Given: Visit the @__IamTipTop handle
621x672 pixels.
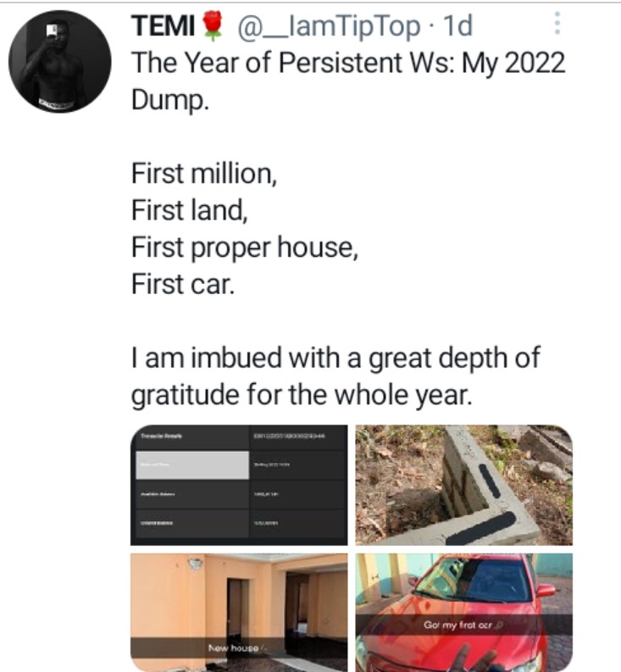Looking at the screenshot, I should point(327,26).
